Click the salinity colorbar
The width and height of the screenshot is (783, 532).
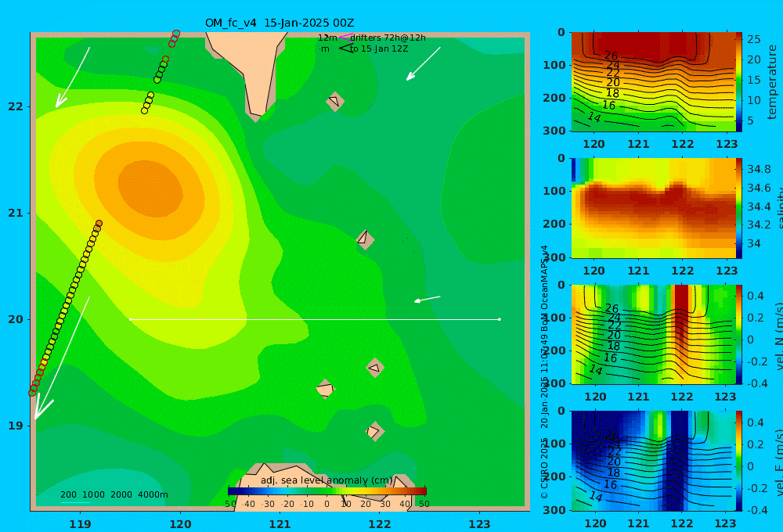point(738,208)
